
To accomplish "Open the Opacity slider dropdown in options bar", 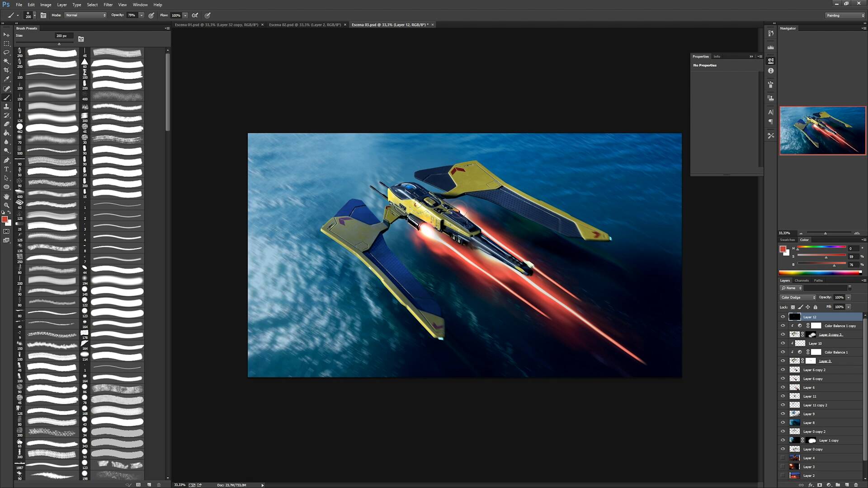I will 141,15.
